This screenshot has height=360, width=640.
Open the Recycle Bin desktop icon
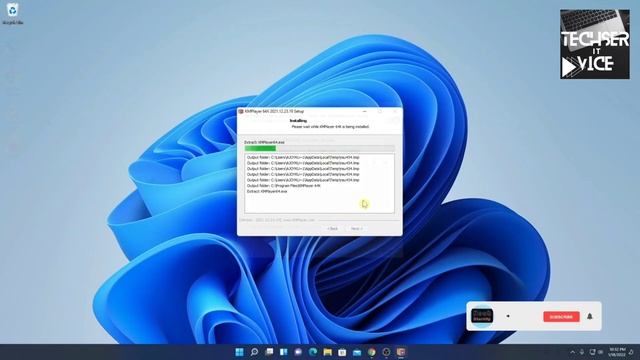[13, 13]
